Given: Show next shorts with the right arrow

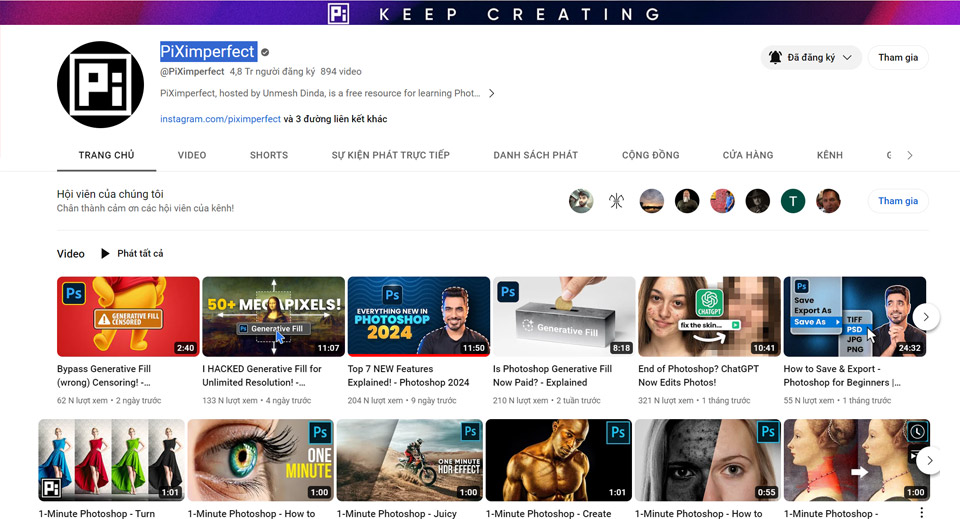Looking at the screenshot, I should [929, 461].
